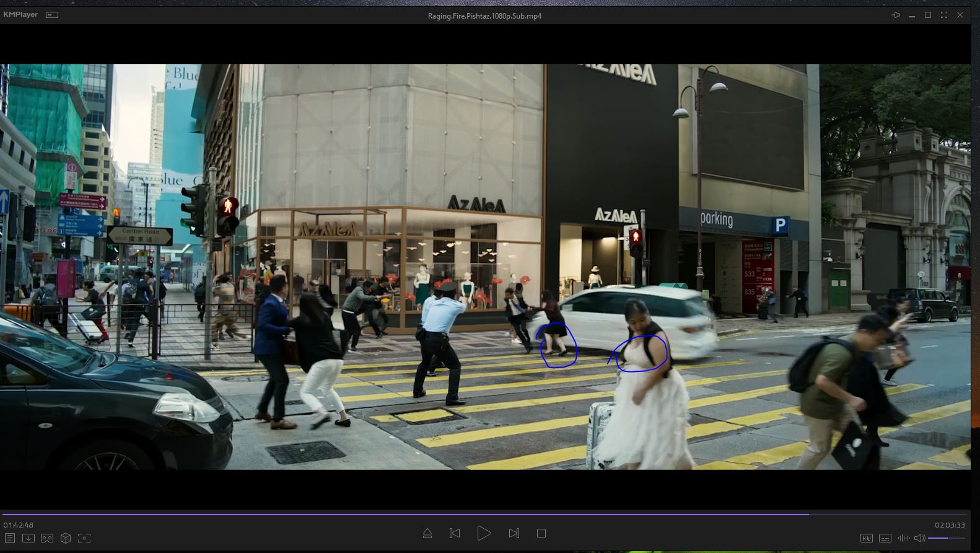Skip to previous track
This screenshot has width=980, height=553.
point(455,533)
